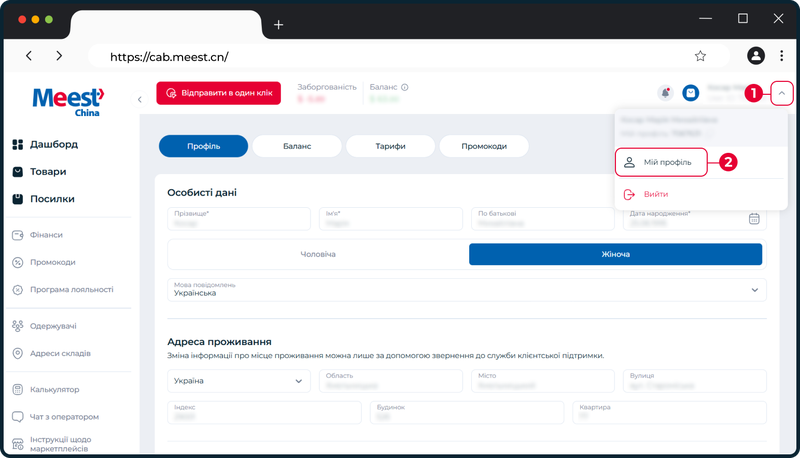Switch to the Тарифи tab
The image size is (800, 458).
click(390, 146)
